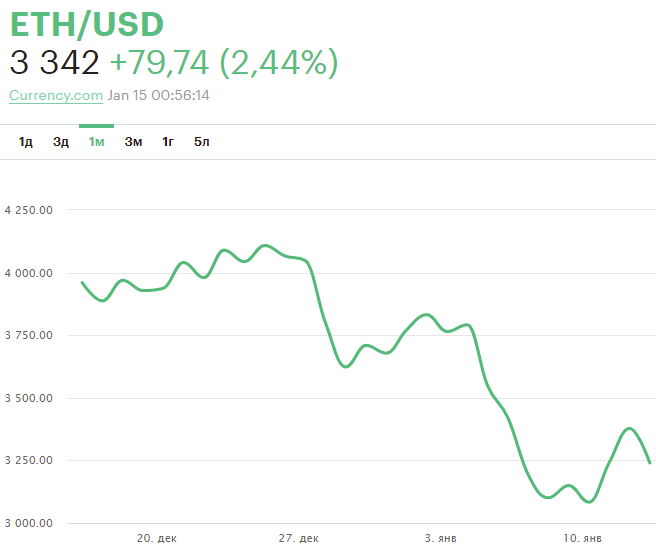Click the 27. дек date axis label
The height and width of the screenshot is (555, 656).
299,538
